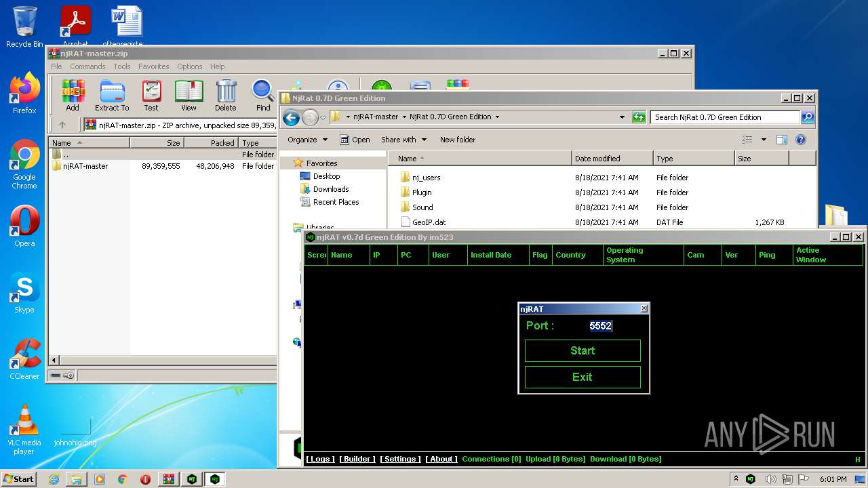Click the Test icon in WinRAR toolbar
The height and width of the screenshot is (488, 868).
coord(151,95)
